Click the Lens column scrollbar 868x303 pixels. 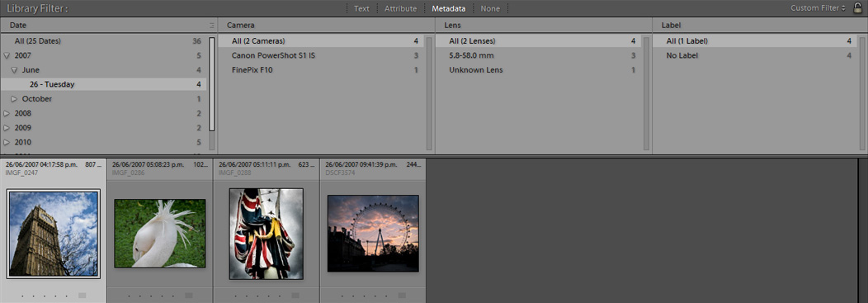pos(646,92)
